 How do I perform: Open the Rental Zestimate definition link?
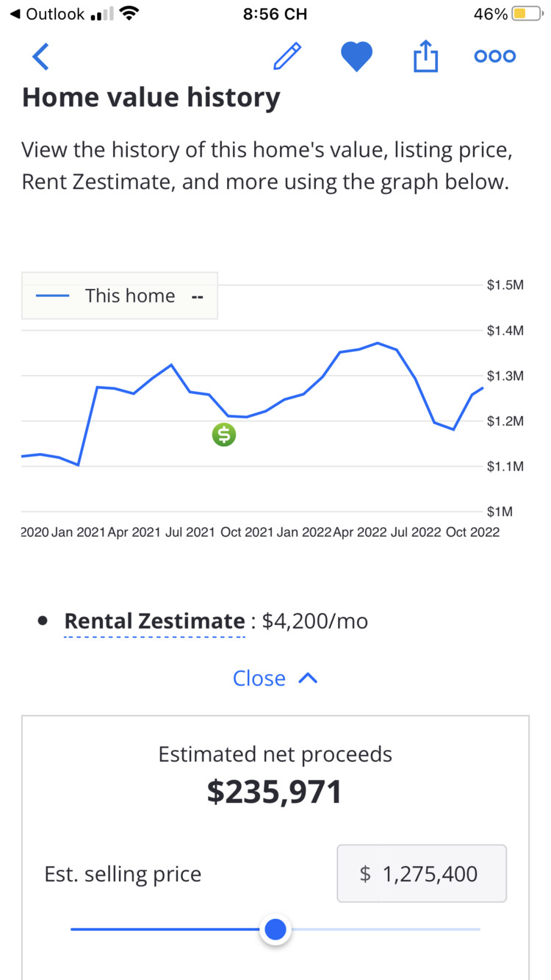(154, 621)
